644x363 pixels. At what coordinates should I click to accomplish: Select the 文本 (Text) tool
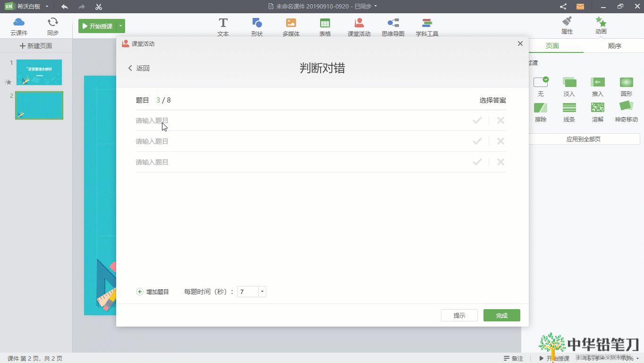pos(223,26)
